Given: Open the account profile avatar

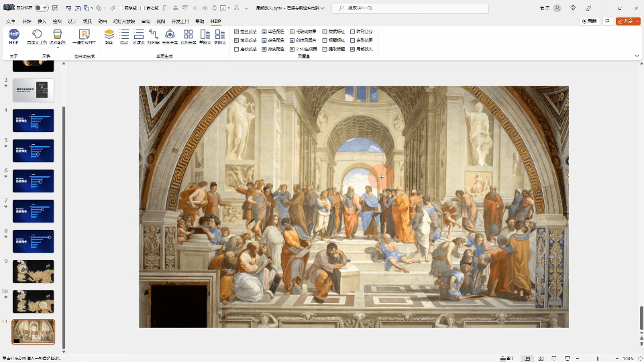Looking at the screenshot, I should [x=557, y=8].
